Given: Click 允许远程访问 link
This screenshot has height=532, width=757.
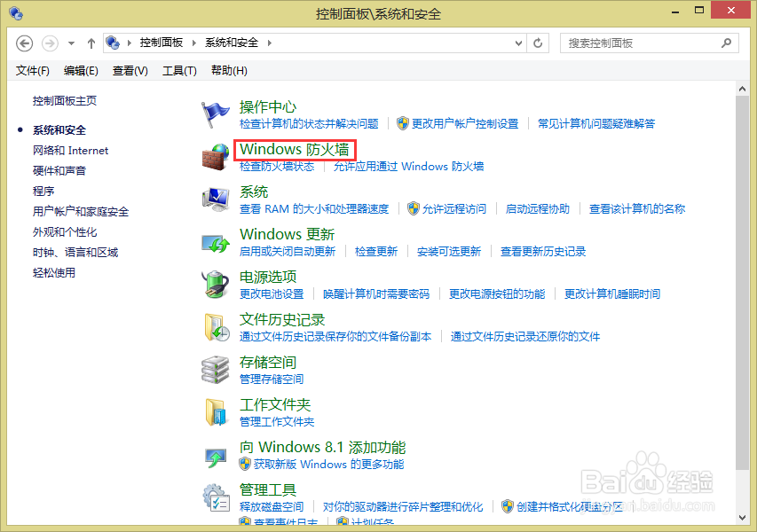Looking at the screenshot, I should point(453,209).
